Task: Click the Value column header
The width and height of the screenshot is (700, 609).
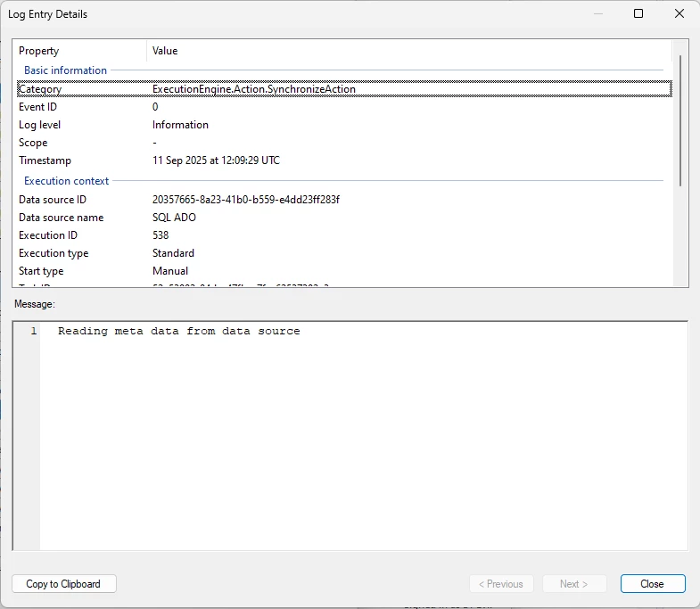Action: pyautogui.click(x=409, y=51)
